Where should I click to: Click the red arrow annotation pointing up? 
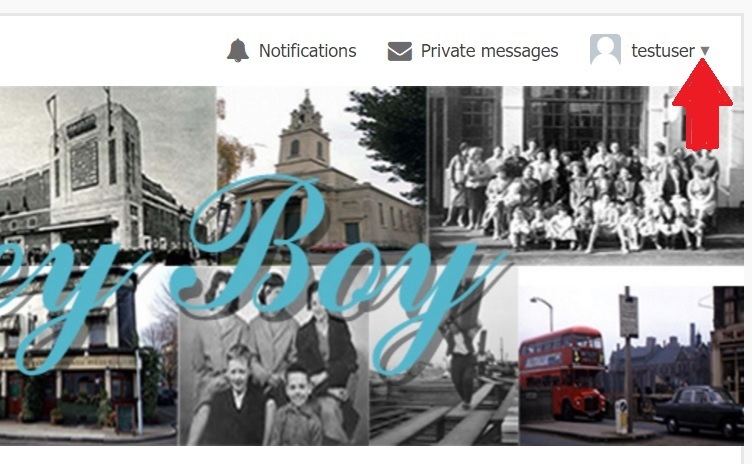[703, 104]
